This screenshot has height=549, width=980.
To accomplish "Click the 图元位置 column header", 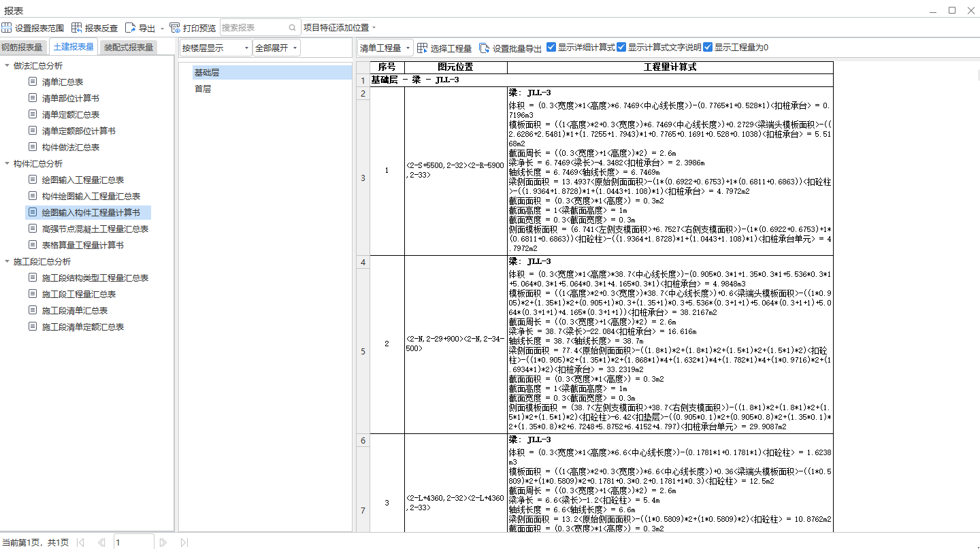I will pyautogui.click(x=455, y=67).
